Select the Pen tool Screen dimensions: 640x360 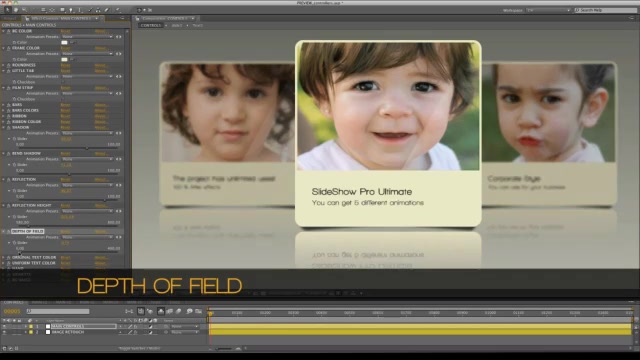tap(71, 10)
